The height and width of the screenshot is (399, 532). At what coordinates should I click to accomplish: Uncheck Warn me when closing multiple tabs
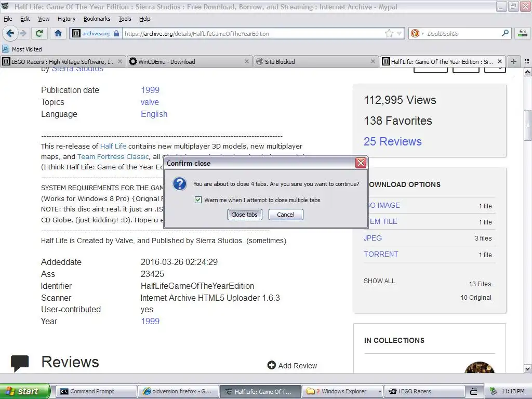[x=198, y=200]
